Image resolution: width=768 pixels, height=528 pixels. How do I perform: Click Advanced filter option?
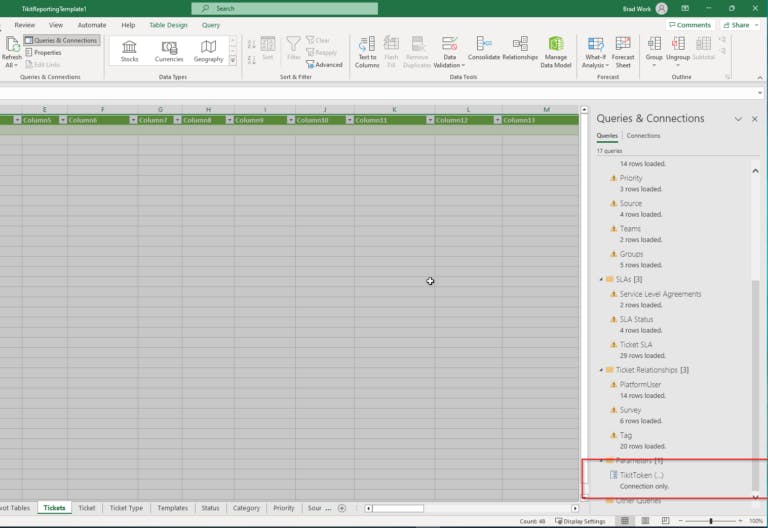tap(324, 65)
